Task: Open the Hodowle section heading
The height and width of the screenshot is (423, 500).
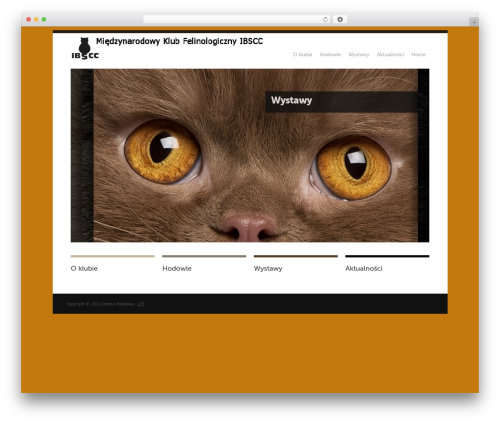Action: coord(177,268)
